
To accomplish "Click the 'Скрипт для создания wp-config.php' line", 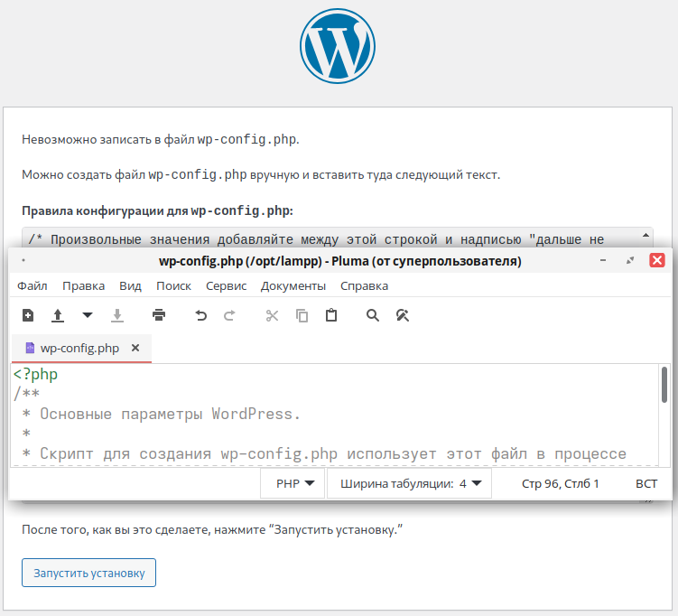I will [324, 453].
